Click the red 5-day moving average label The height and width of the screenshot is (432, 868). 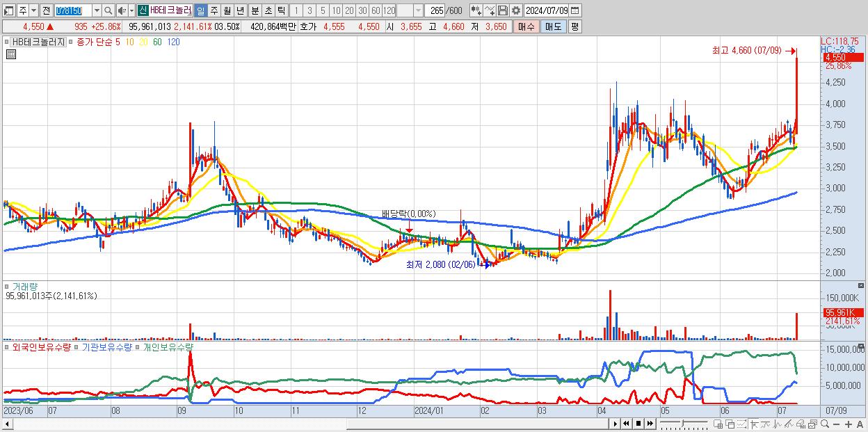(118, 42)
